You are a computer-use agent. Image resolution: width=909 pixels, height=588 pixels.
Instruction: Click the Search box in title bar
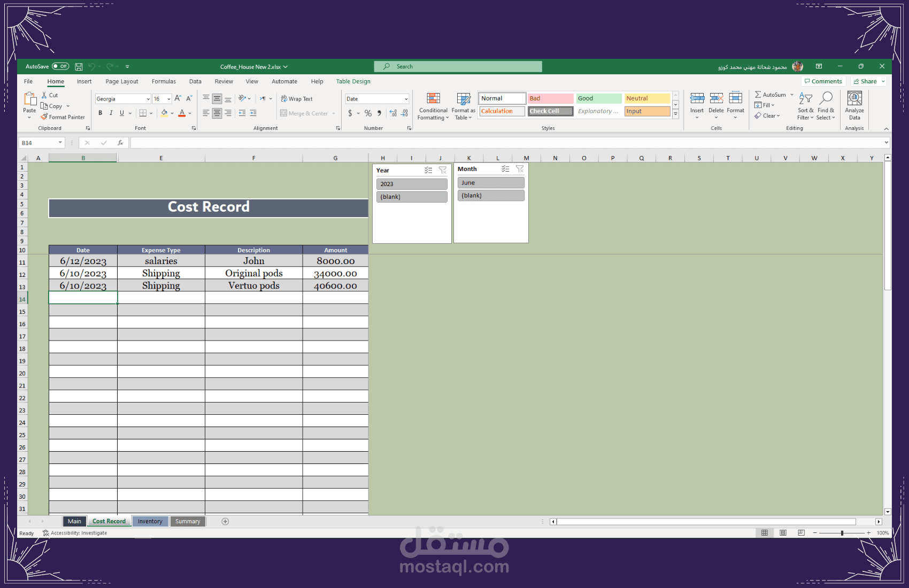tap(458, 66)
